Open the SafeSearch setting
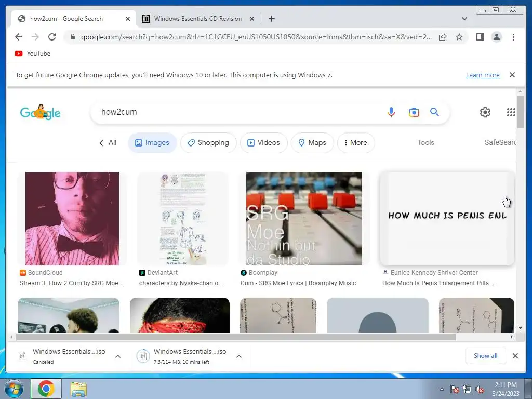532x399 pixels. [x=500, y=142]
